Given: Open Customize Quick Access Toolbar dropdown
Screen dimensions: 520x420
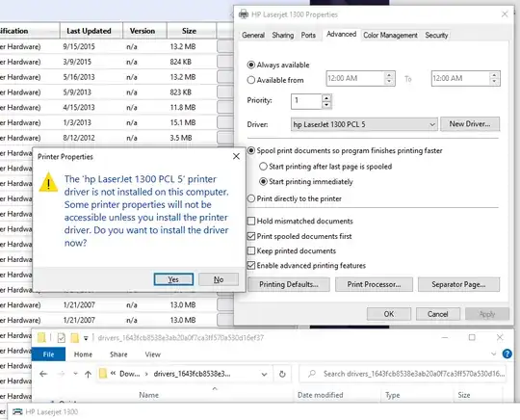Looking at the screenshot, I should (x=86, y=338).
